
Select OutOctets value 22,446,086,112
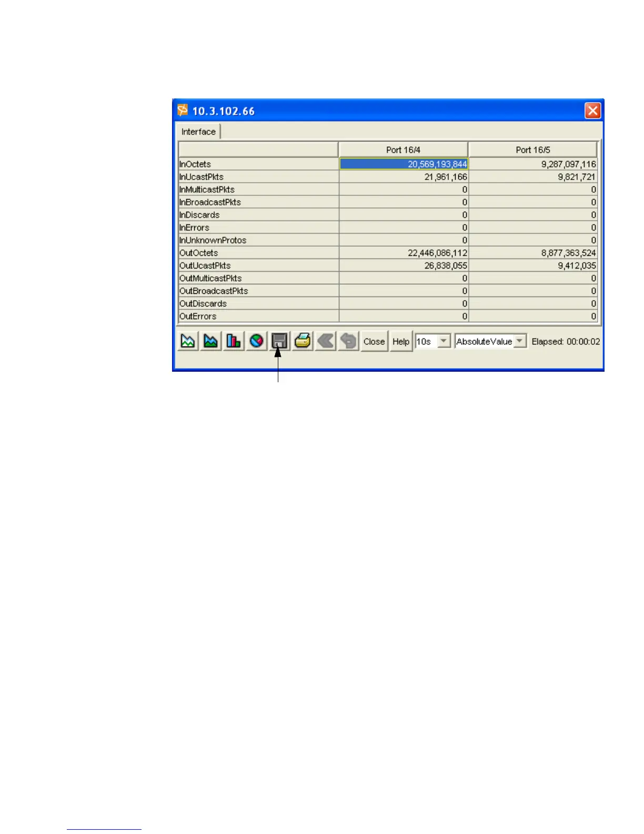[404, 253]
